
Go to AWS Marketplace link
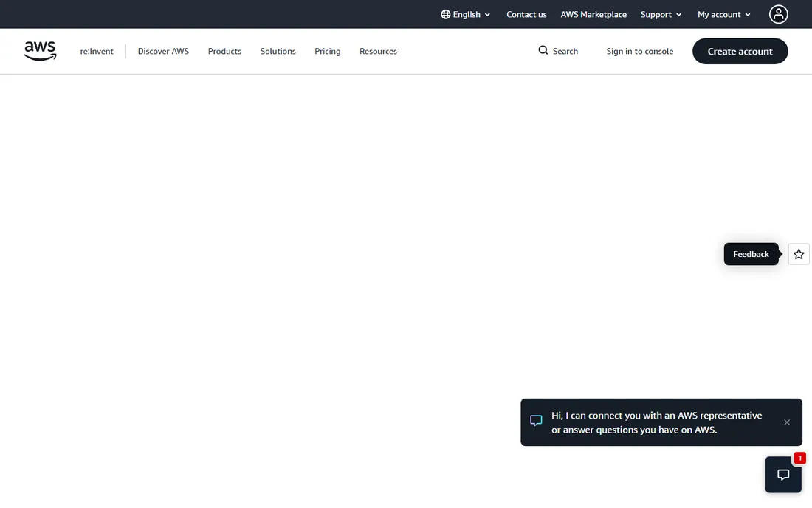[593, 15]
